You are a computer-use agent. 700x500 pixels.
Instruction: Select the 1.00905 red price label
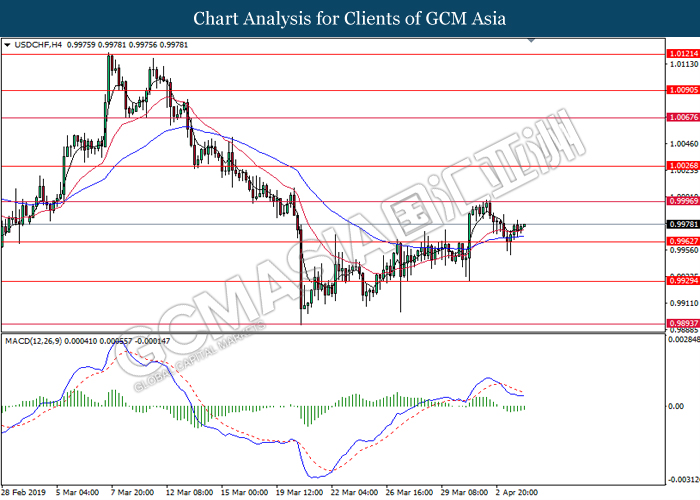point(683,90)
